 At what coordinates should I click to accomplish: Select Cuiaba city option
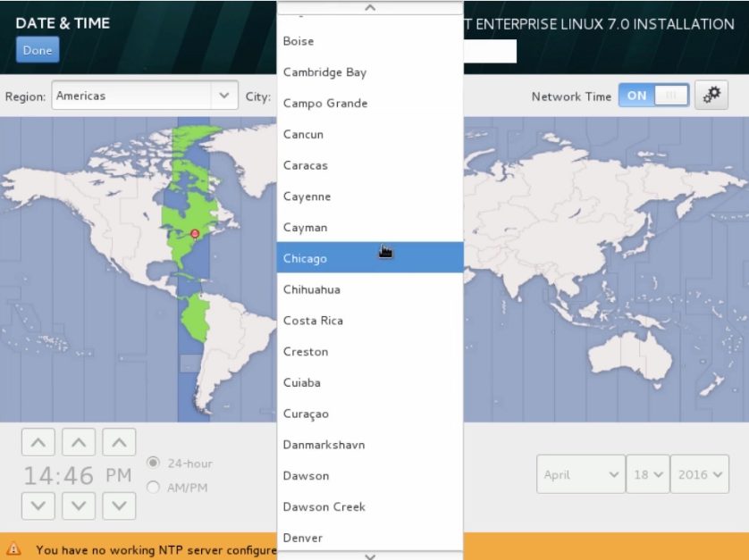(370, 382)
